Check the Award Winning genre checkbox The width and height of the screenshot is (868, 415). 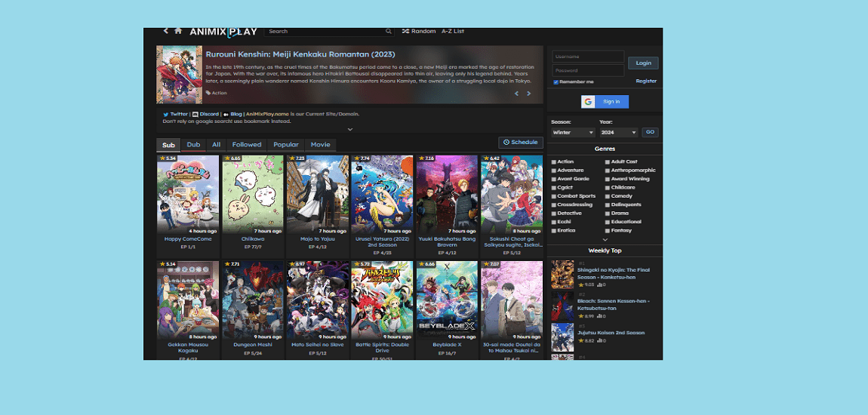click(x=608, y=180)
